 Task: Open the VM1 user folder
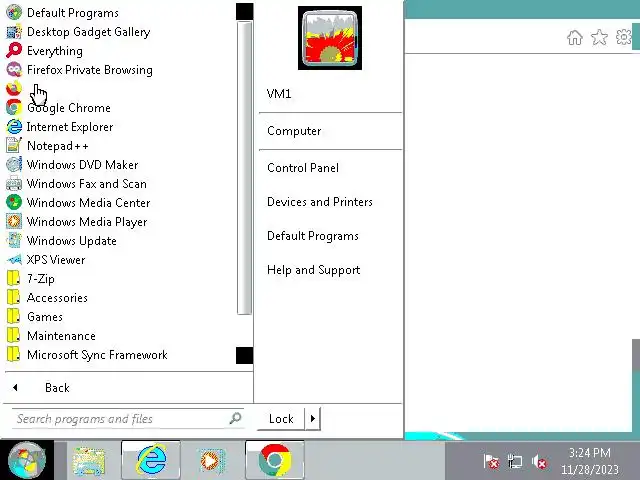pos(279,94)
